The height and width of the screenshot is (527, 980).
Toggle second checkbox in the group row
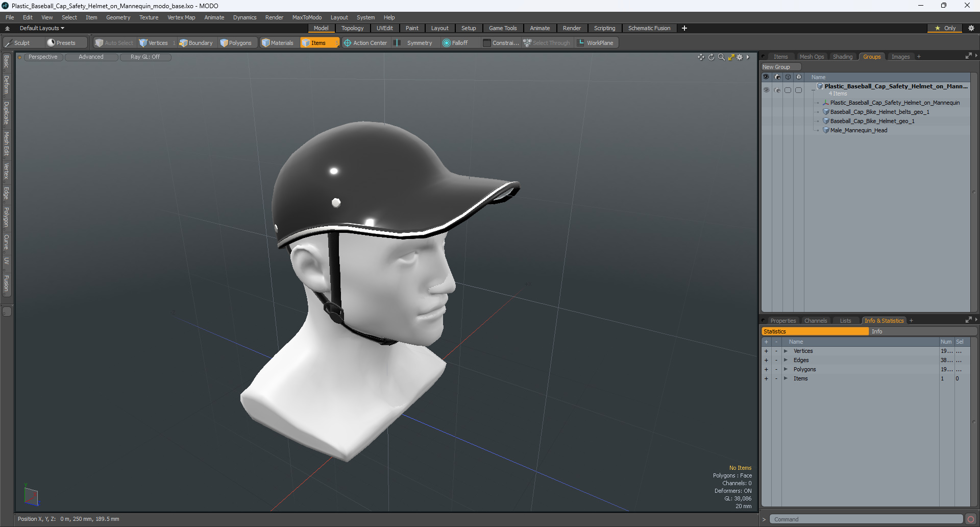point(799,90)
